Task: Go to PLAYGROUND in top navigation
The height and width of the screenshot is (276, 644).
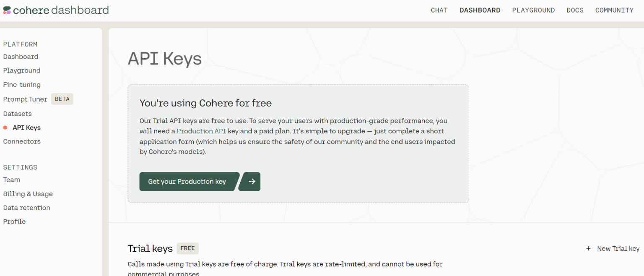Action: [x=533, y=10]
